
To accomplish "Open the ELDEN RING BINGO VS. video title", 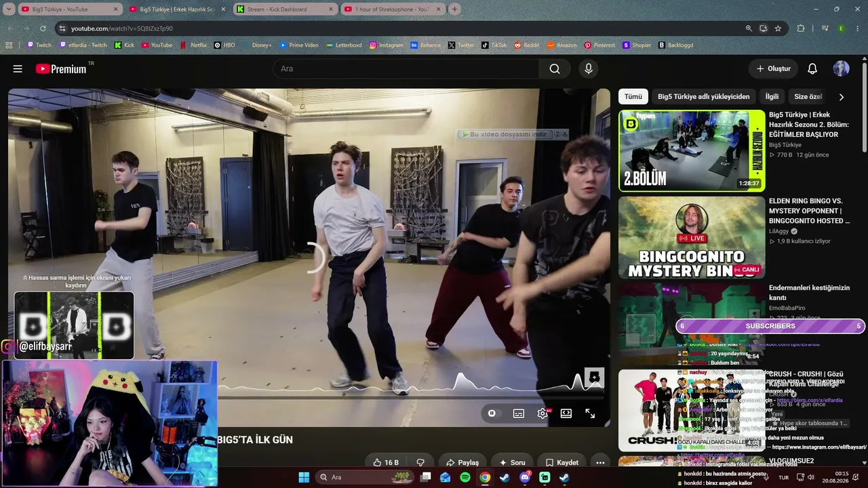I will pyautogui.click(x=809, y=211).
